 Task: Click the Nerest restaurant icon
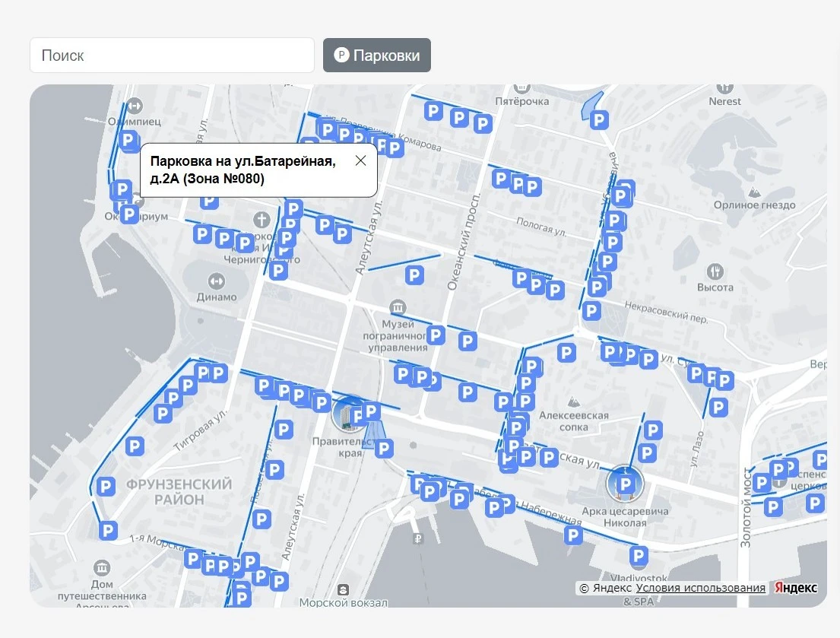[724, 87]
